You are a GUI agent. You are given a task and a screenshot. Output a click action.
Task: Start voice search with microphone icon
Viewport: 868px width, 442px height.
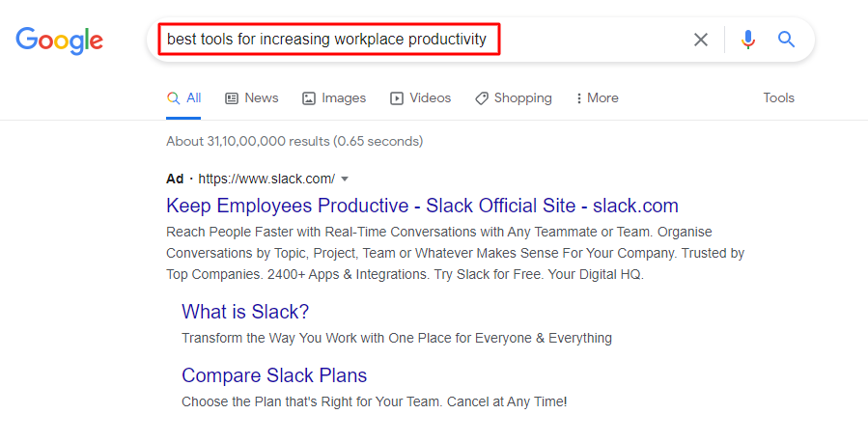point(748,40)
